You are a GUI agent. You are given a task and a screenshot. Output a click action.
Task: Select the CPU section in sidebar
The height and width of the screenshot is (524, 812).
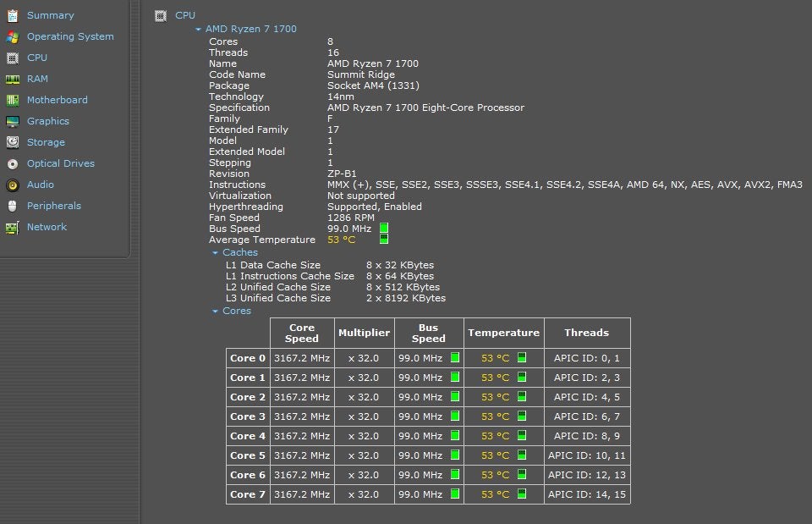point(36,58)
